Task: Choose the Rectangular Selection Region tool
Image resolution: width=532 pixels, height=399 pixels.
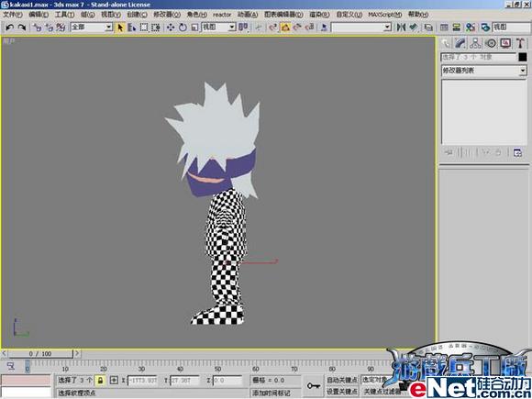Action: coord(144,28)
